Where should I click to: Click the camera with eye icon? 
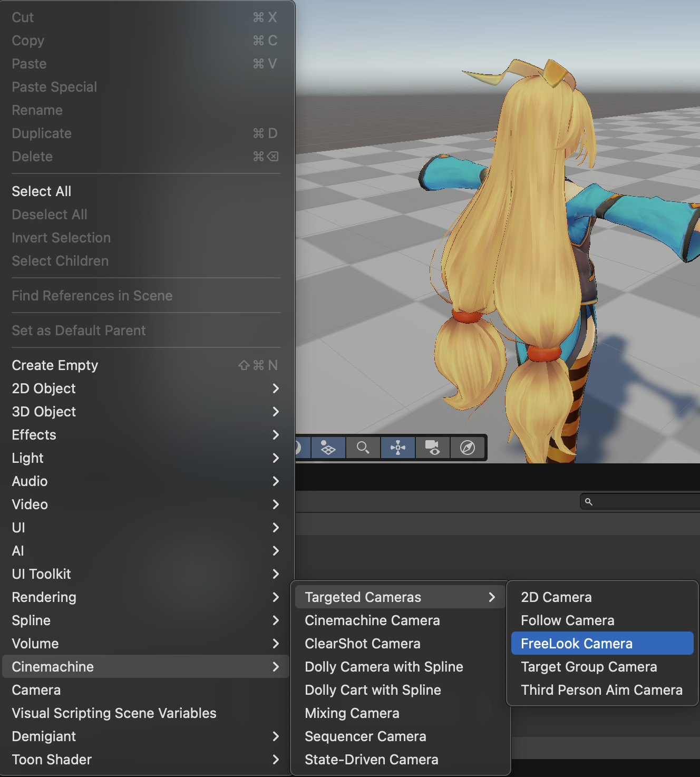pyautogui.click(x=432, y=448)
